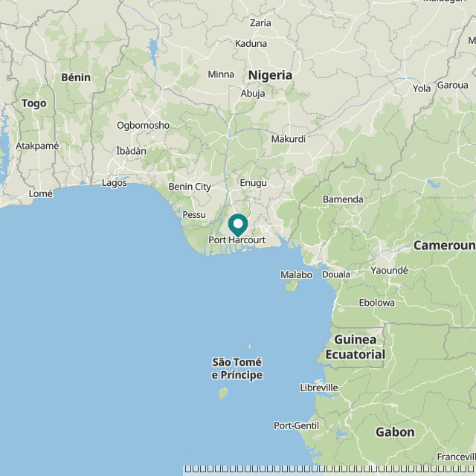Select the Port Harcourt city label
The width and height of the screenshot is (476, 476).
tap(237, 239)
